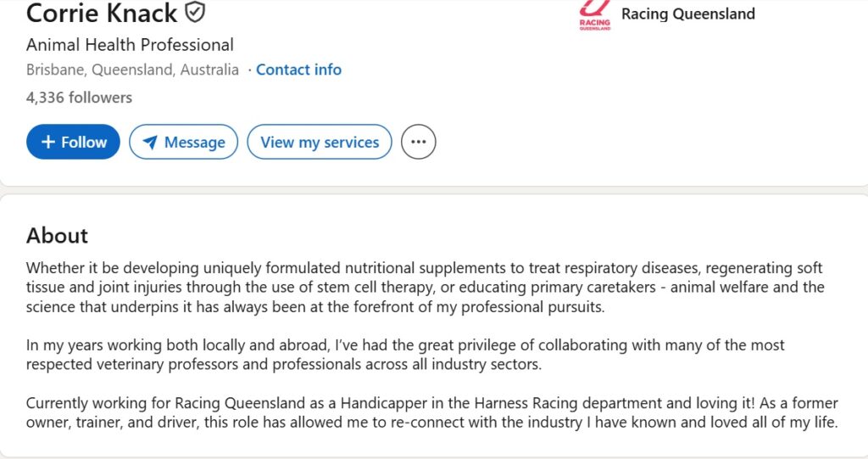Open the three-dot More actions menu
This screenshot has width=868, height=459.
click(418, 142)
